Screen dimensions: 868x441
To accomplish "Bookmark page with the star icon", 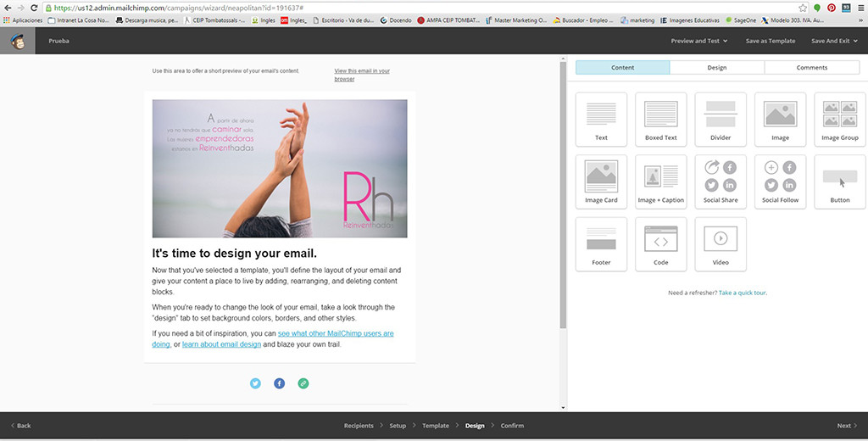I will point(803,8).
